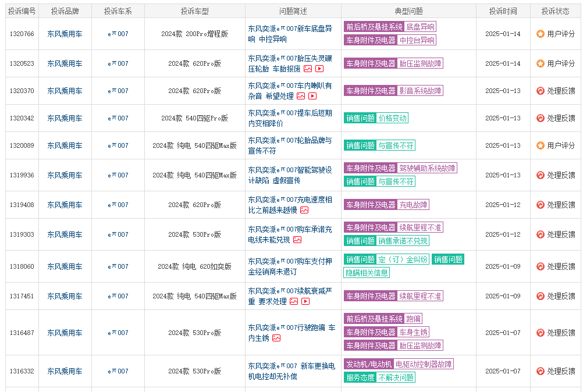Open complaint about 新车更换电机电控却无补偿

291,371
